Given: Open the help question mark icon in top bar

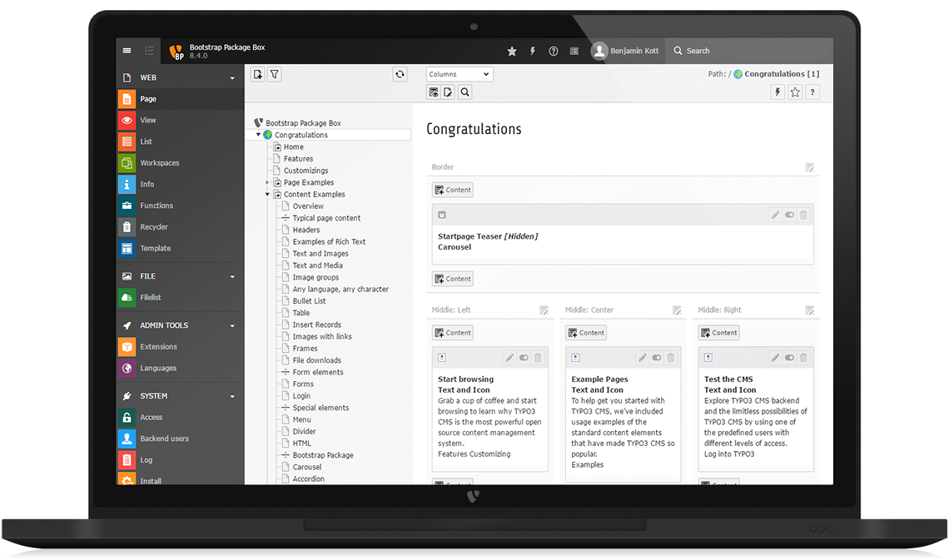Looking at the screenshot, I should point(554,52).
